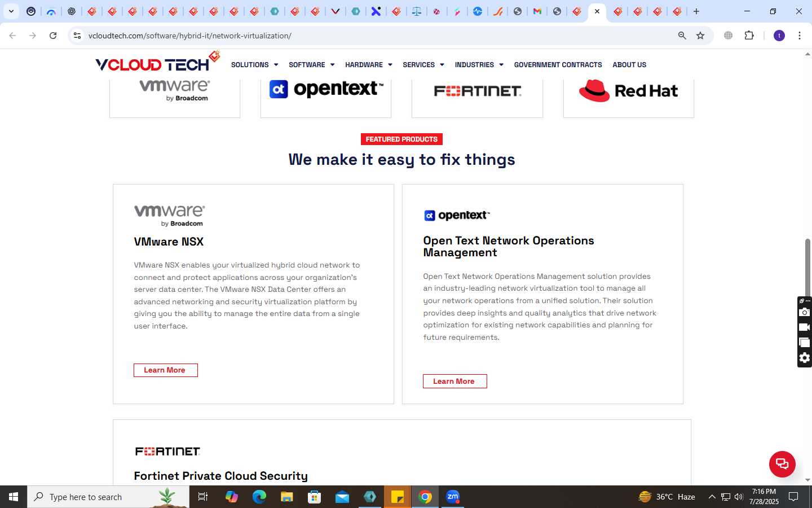Open Chrome profile avatar
812x508 pixels.
pos(779,36)
